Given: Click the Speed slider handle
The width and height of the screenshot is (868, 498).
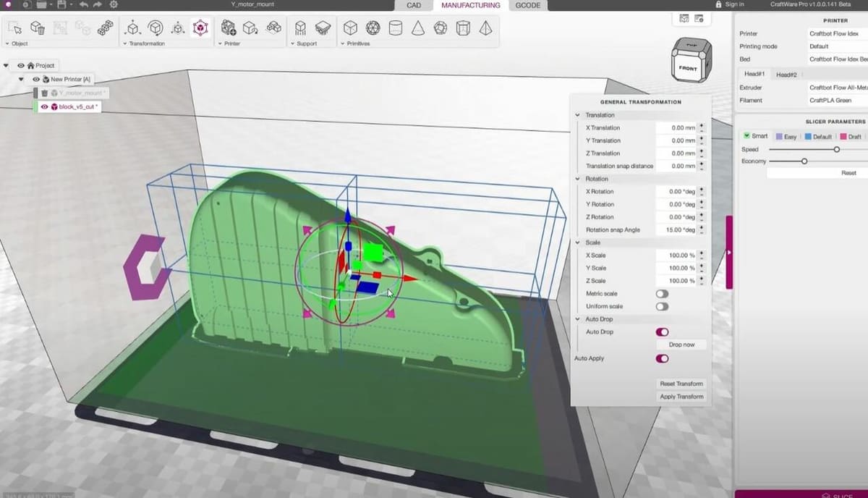Looking at the screenshot, I should [x=836, y=149].
